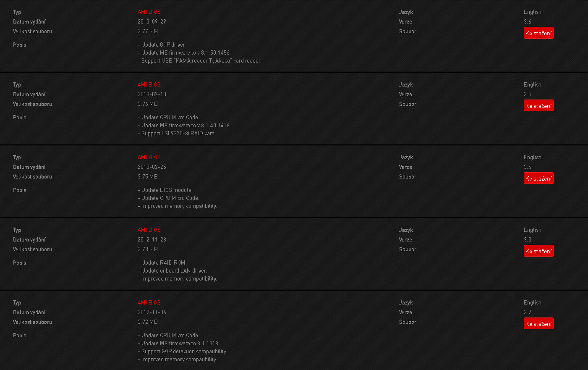Open AMI BIOS link released 2012-11-06
The width and height of the screenshot is (588, 370).
[x=149, y=303]
